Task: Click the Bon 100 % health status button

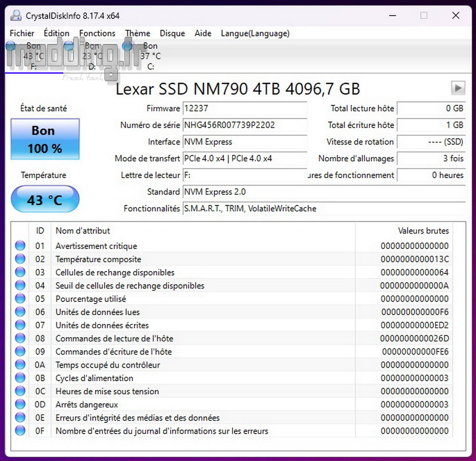Action: [45, 139]
